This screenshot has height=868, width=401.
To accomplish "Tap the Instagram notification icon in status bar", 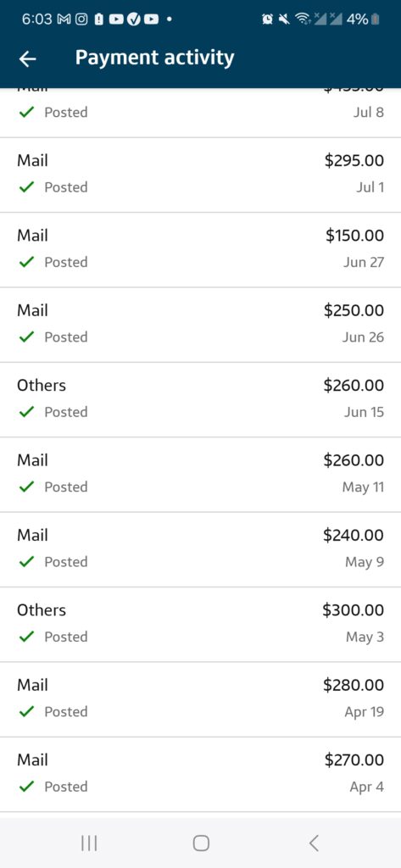I will 81,19.
